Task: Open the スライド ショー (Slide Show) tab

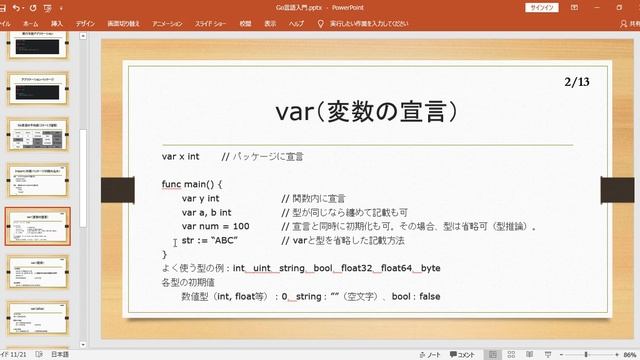Action: [210, 24]
